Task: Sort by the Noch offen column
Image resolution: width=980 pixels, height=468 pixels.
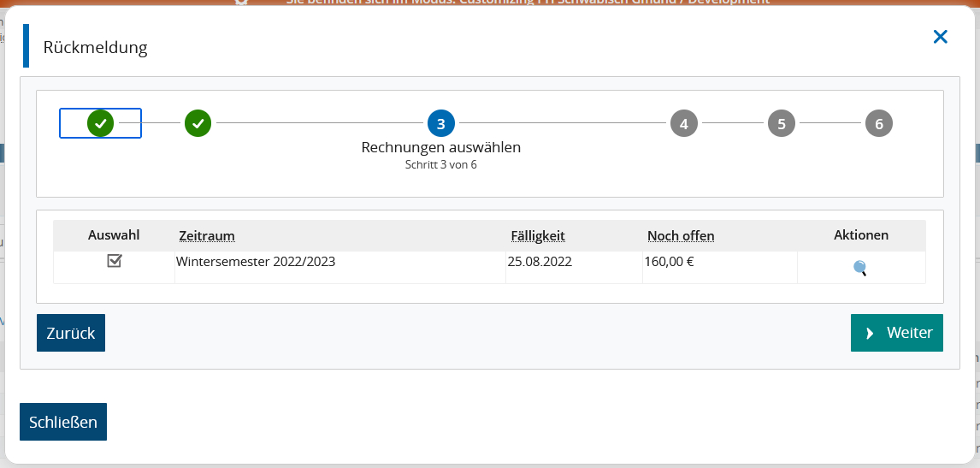Action: 680,236
